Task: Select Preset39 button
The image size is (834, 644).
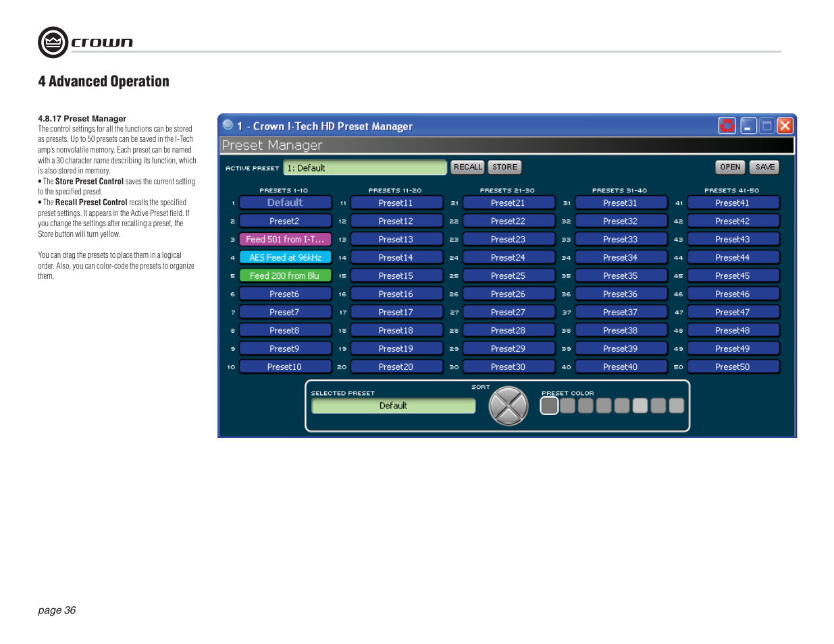Action: click(621, 348)
